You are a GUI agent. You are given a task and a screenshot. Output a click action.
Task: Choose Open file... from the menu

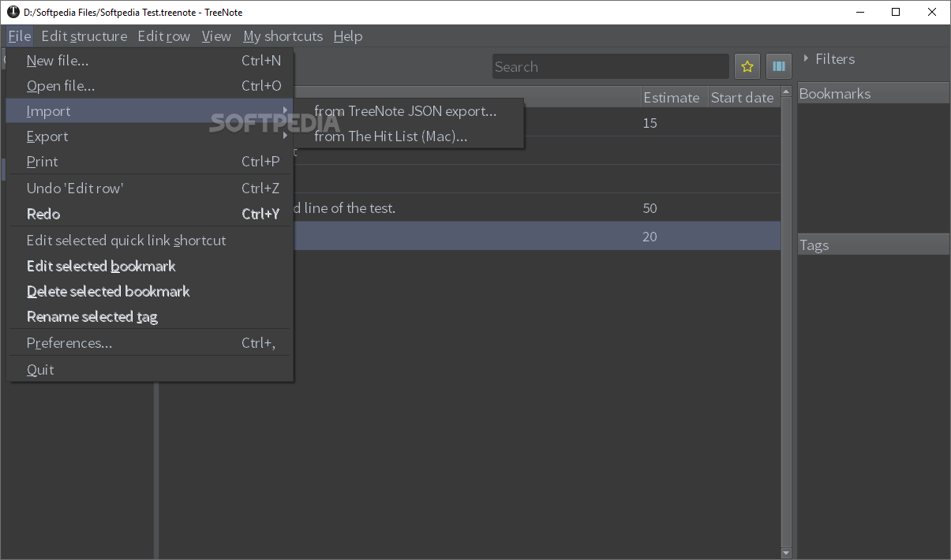[150, 86]
